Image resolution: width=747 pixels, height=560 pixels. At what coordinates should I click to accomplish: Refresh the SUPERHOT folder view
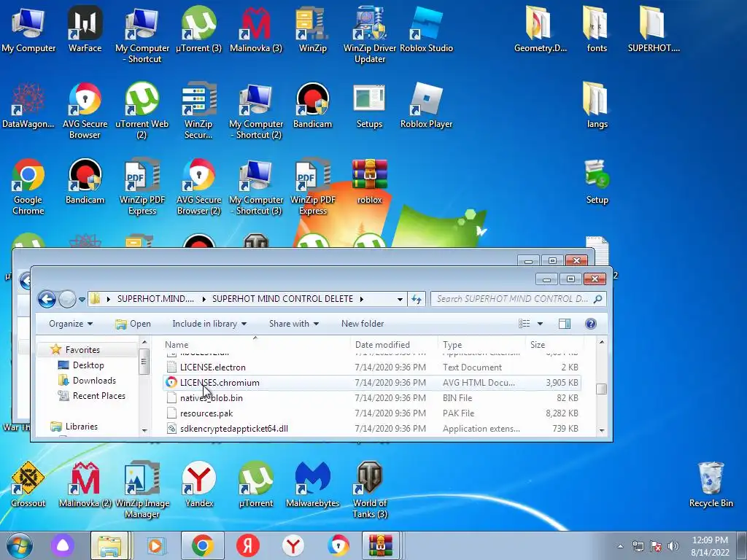[417, 299]
